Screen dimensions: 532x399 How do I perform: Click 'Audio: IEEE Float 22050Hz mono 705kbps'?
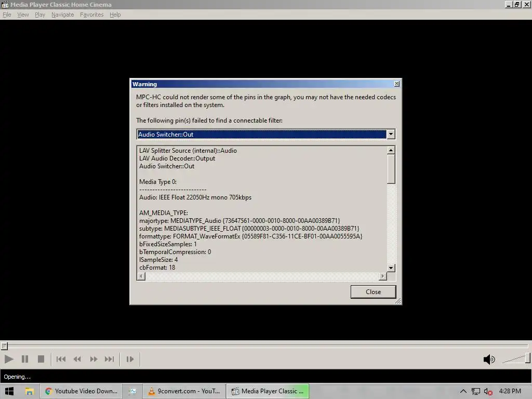(195, 197)
